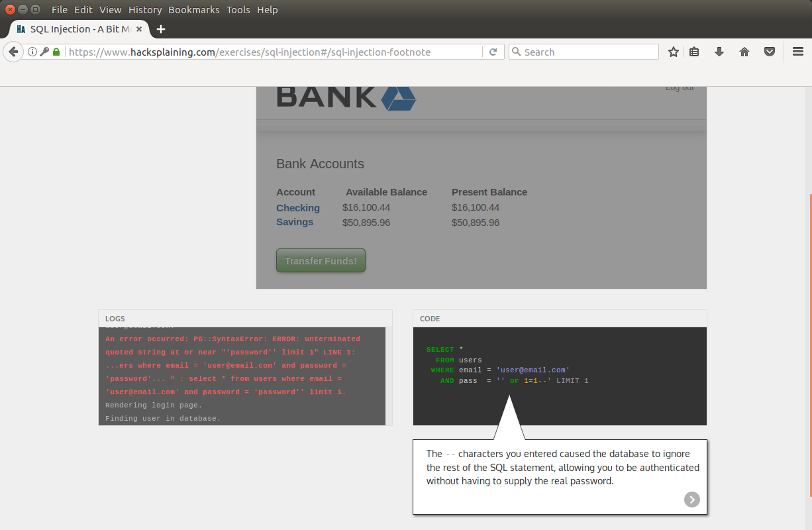The width and height of the screenshot is (812, 530).
Task: Click the '' or 1=1--' injected code
Action: 524,381
